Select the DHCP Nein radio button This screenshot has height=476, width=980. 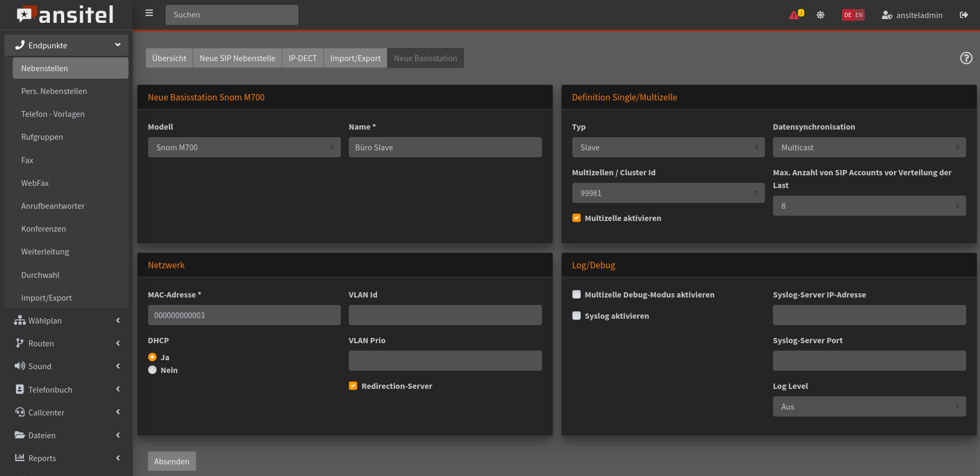pyautogui.click(x=152, y=370)
